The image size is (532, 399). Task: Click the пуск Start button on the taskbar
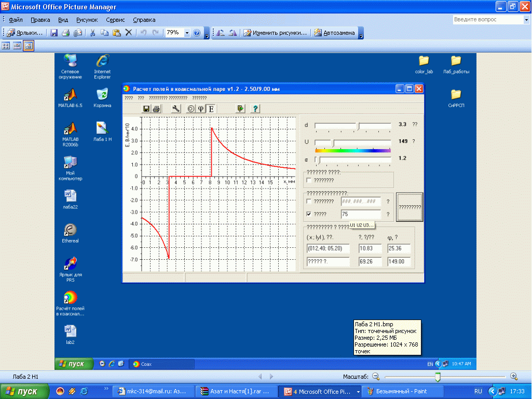coord(24,392)
